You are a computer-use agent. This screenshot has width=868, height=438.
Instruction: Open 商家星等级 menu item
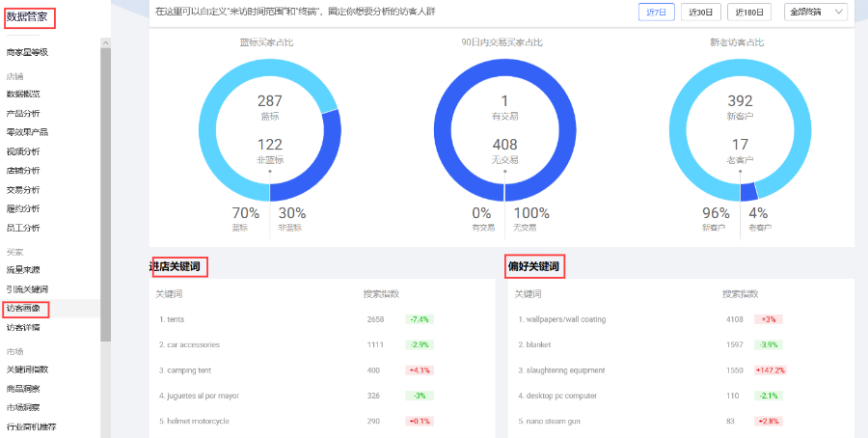click(x=27, y=52)
